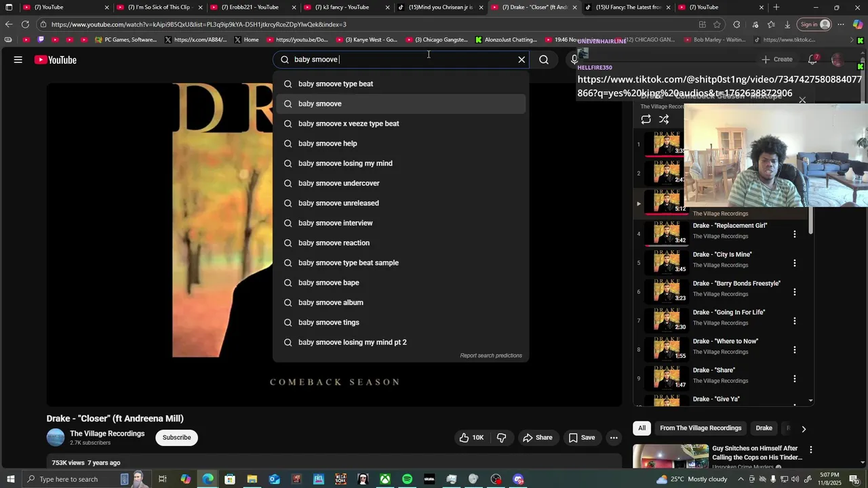
Task: Subscribe to The Village Recordings
Action: point(176,438)
